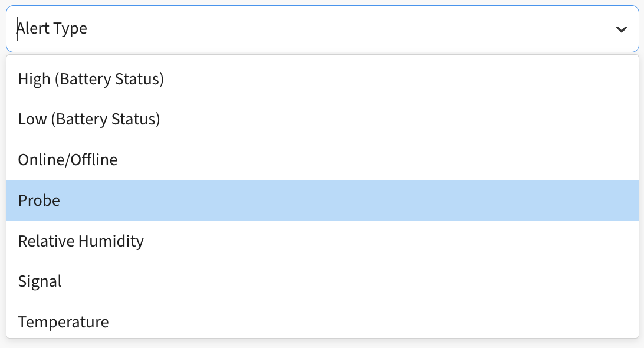
Task: Select the High (Battery Status) option
Action: 91,79
